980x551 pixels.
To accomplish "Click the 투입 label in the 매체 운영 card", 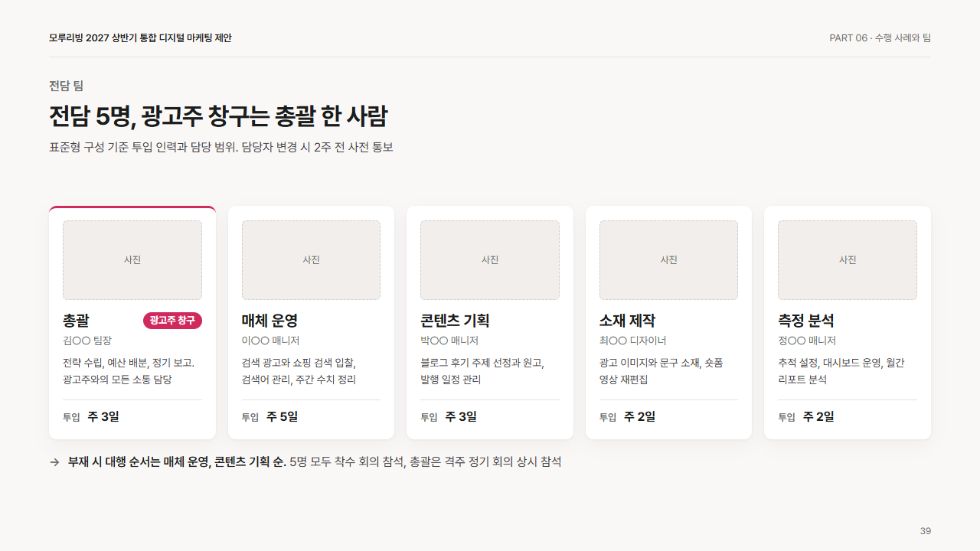I will 250,418.
